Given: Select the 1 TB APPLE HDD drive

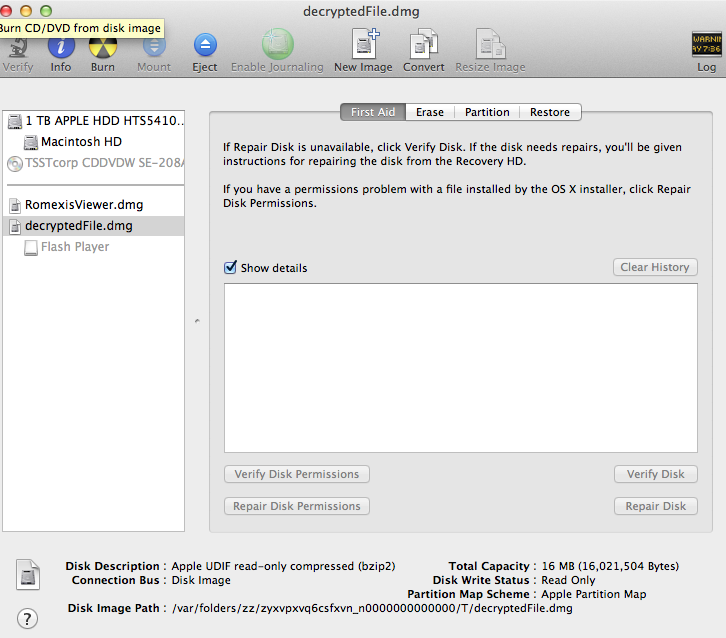Looking at the screenshot, I should (96, 121).
